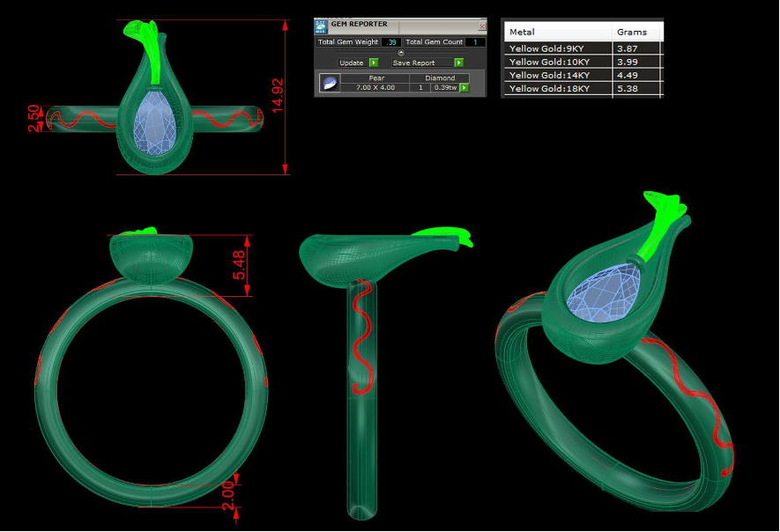Click the Gem Reporter panel logo icon
This screenshot has height=532, width=780.
pyautogui.click(x=321, y=26)
